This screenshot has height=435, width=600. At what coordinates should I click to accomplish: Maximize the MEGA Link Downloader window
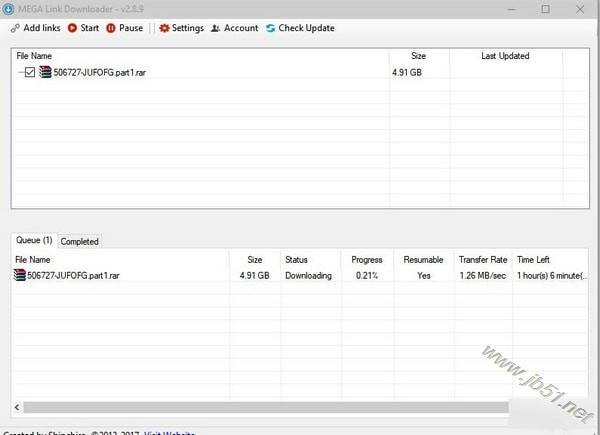point(546,9)
